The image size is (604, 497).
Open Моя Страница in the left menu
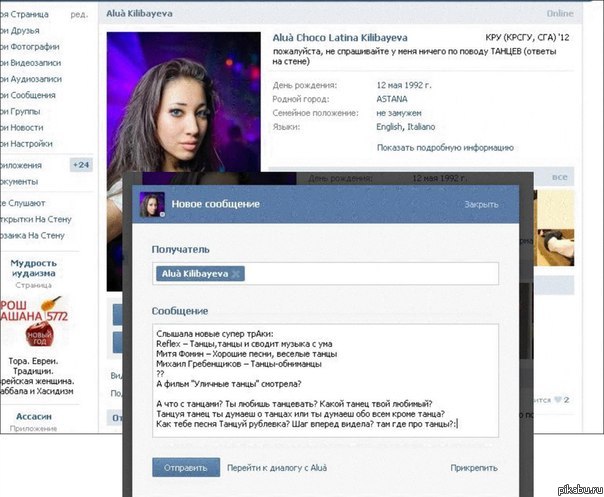point(24,14)
